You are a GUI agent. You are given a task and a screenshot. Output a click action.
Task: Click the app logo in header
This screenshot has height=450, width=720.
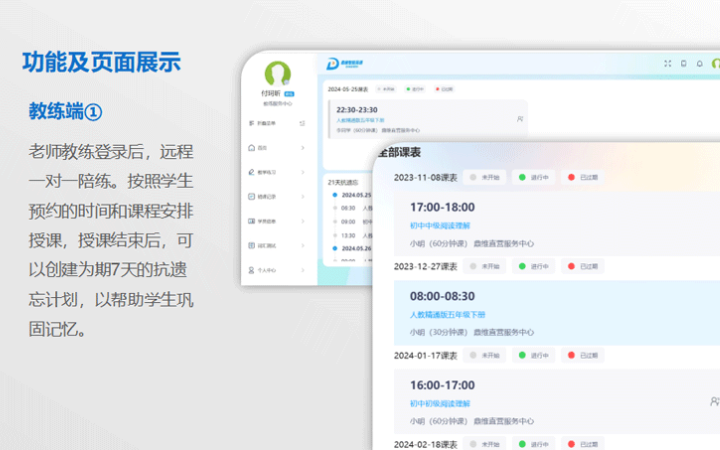[335, 63]
